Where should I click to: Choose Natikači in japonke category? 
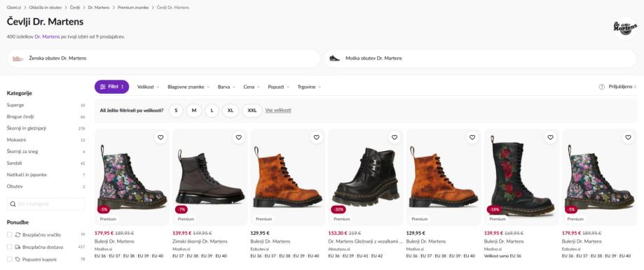(27, 175)
